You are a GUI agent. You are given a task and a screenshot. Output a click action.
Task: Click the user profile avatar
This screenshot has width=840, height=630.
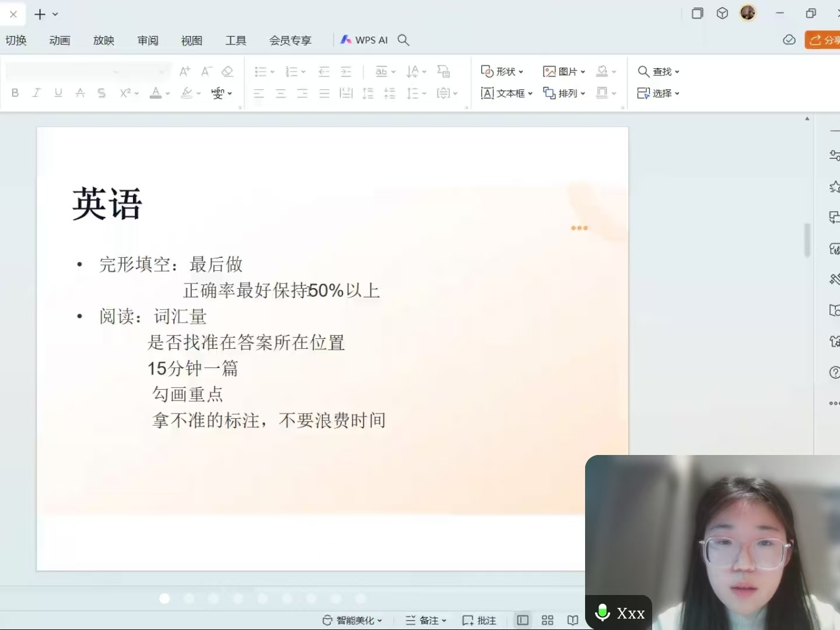pos(748,13)
